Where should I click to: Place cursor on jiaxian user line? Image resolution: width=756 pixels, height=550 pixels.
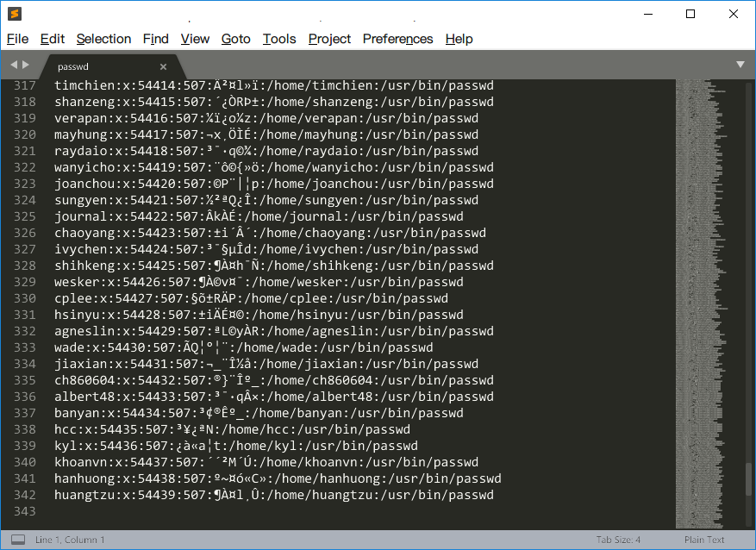point(266,364)
